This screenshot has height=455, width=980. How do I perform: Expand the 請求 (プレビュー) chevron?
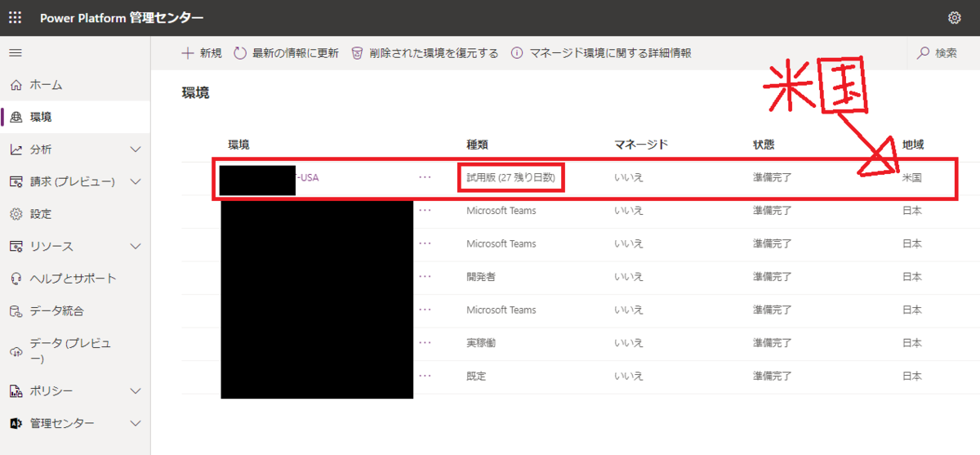[136, 181]
